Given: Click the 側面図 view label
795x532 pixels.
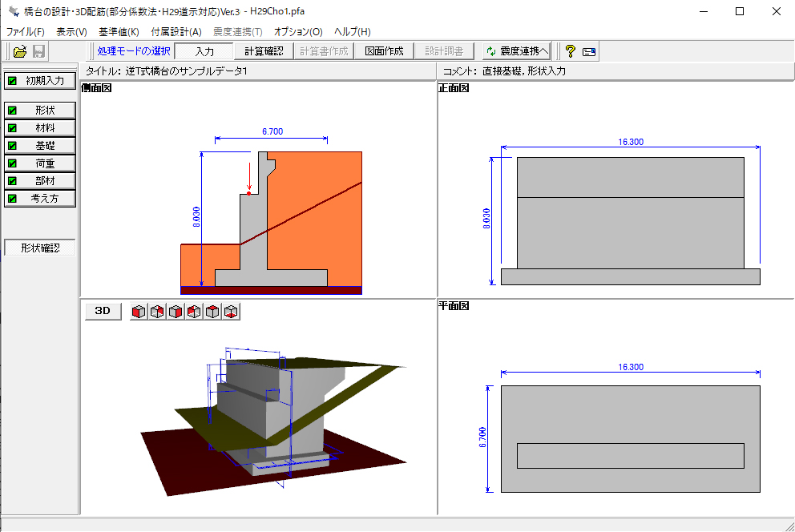Looking at the screenshot, I should pyautogui.click(x=96, y=87).
